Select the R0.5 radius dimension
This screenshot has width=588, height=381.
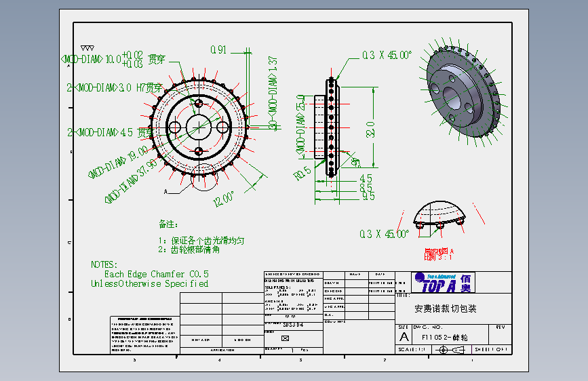point(302,174)
